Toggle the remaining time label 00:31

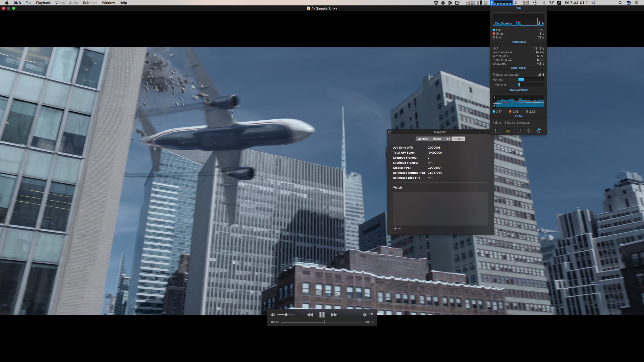(x=369, y=322)
